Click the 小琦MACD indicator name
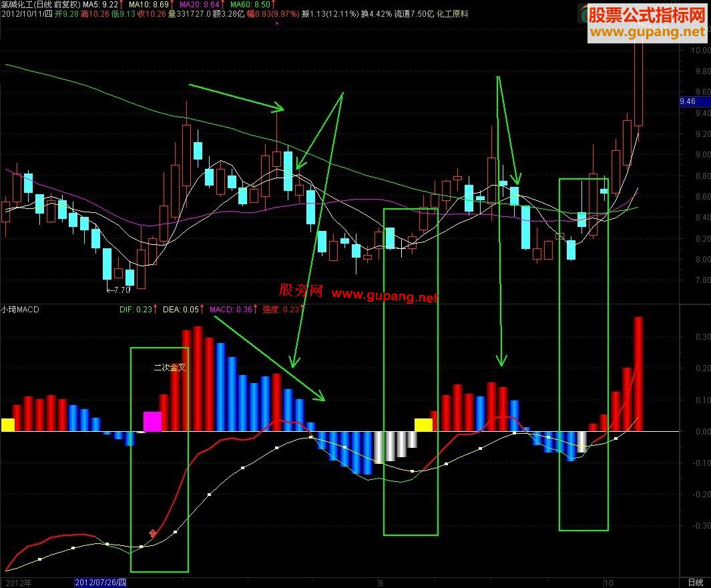711x588 pixels. tap(20, 310)
